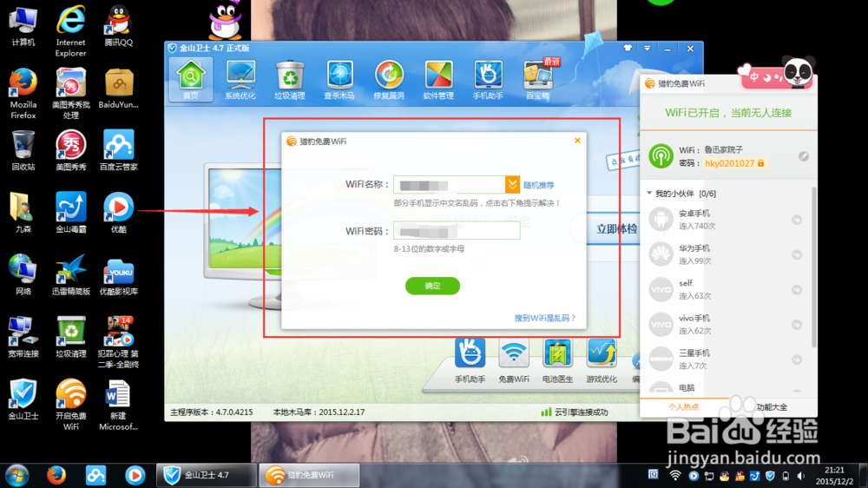Click Firefox pinned taskbar icon

click(x=56, y=475)
